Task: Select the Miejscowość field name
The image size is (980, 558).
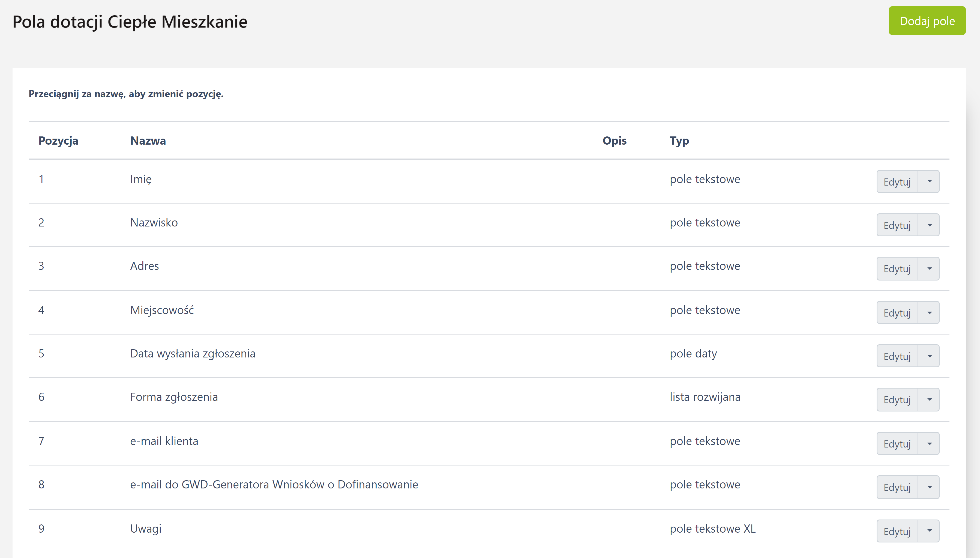Action: (x=162, y=310)
